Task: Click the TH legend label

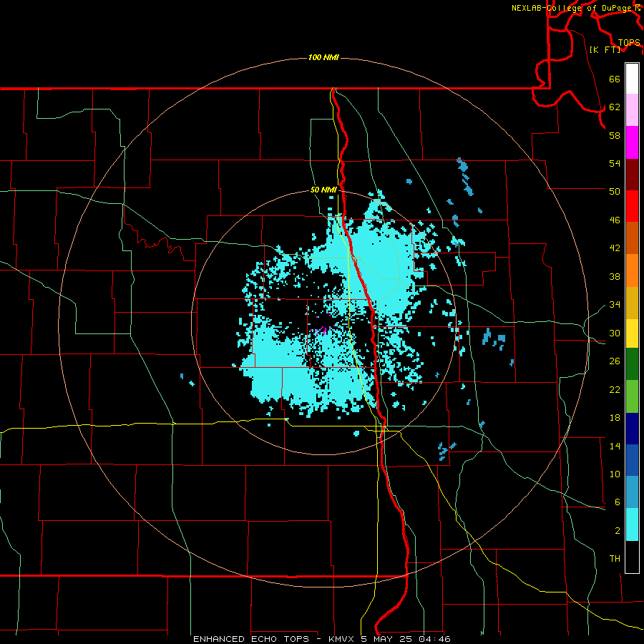Action: coord(615,559)
